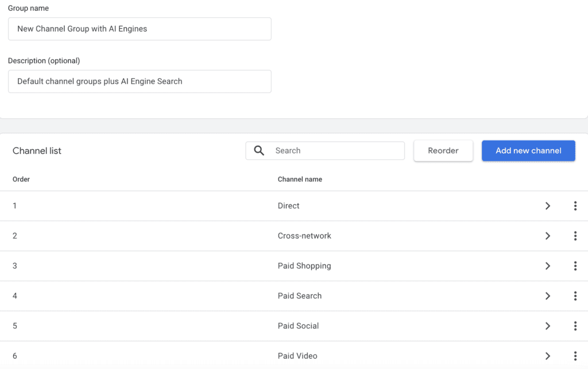Select the Direct channel row name

[288, 206]
